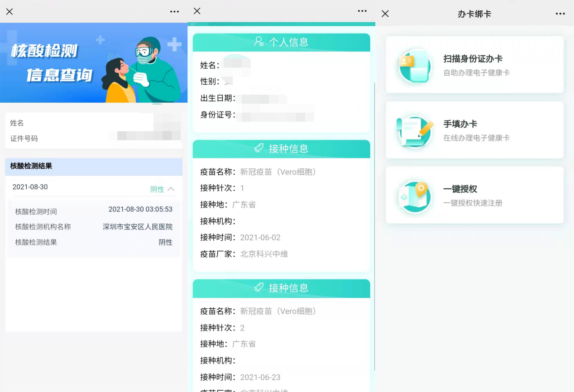Click the green 阴性 status label

(157, 189)
